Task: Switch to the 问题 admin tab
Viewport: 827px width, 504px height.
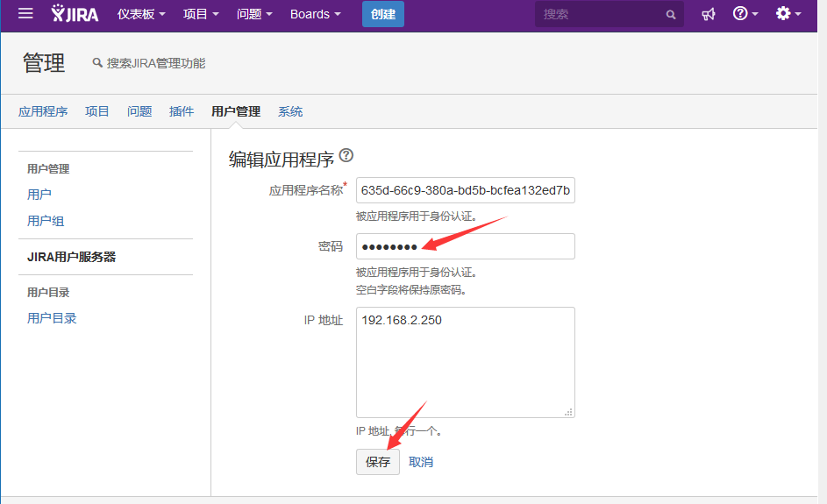Action: (x=139, y=111)
